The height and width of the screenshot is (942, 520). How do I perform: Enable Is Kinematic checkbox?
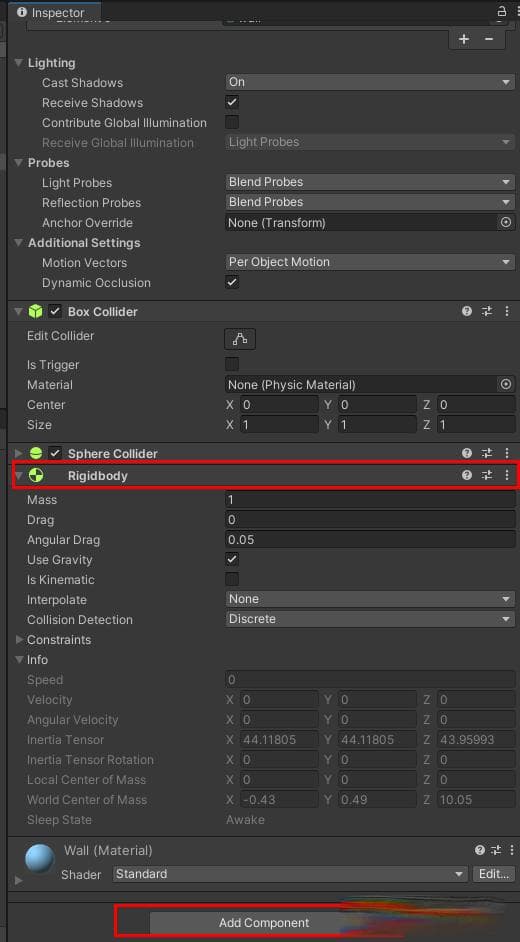click(x=232, y=579)
